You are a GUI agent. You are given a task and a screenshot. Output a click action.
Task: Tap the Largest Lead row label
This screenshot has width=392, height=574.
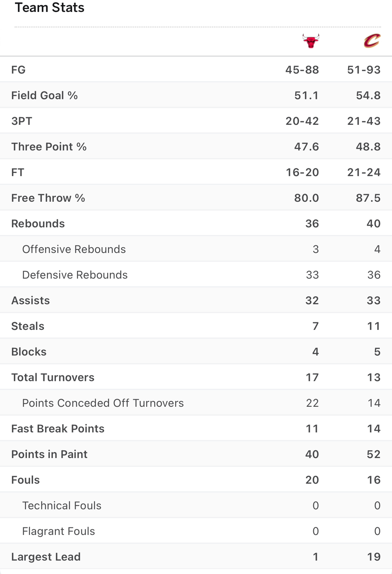pyautogui.click(x=46, y=557)
